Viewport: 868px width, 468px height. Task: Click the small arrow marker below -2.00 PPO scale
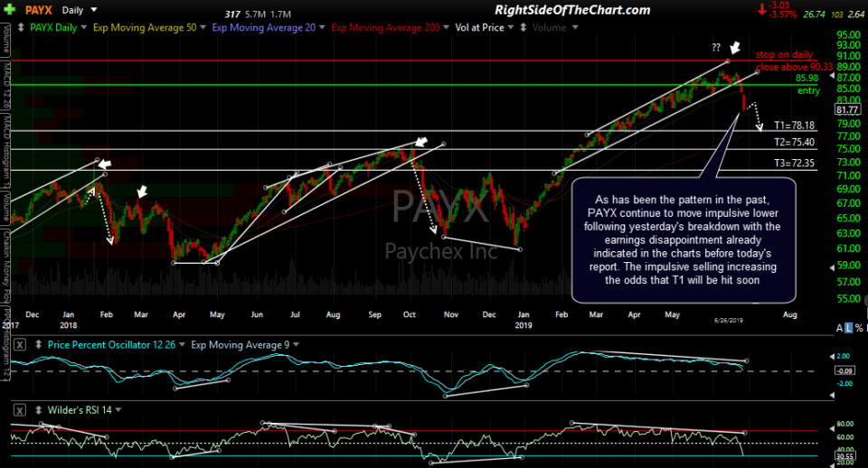[x=832, y=395]
